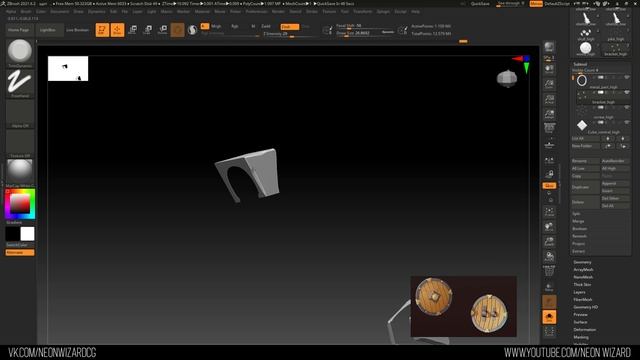Toggle visibility eye of bracket_high subtool
This screenshot has height=360, width=640.
pos(627,92)
